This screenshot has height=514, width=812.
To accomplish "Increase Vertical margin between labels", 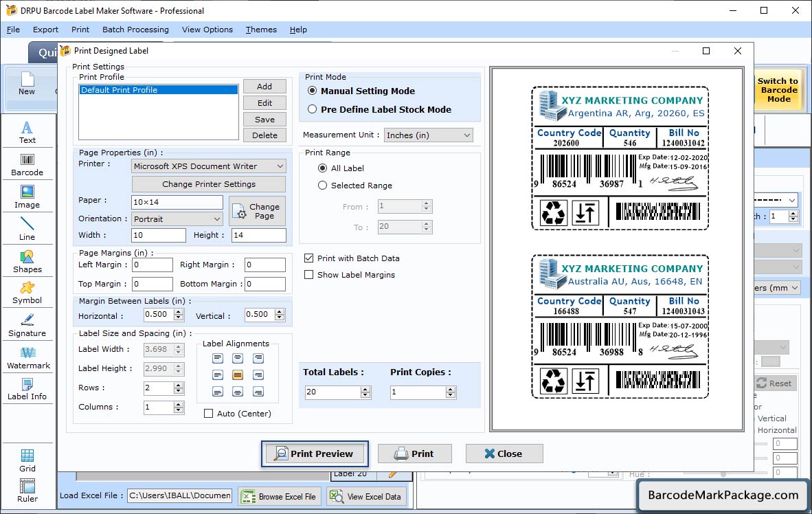I will 280,311.
